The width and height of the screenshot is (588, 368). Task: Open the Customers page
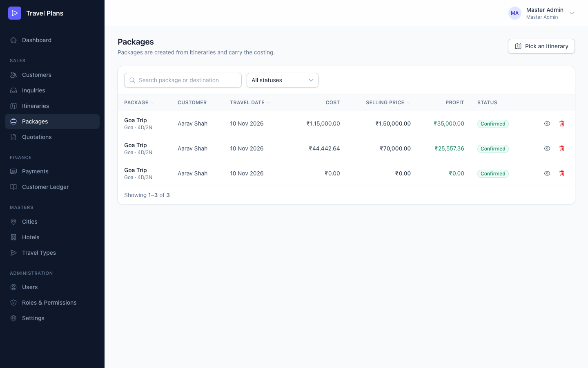52,75
